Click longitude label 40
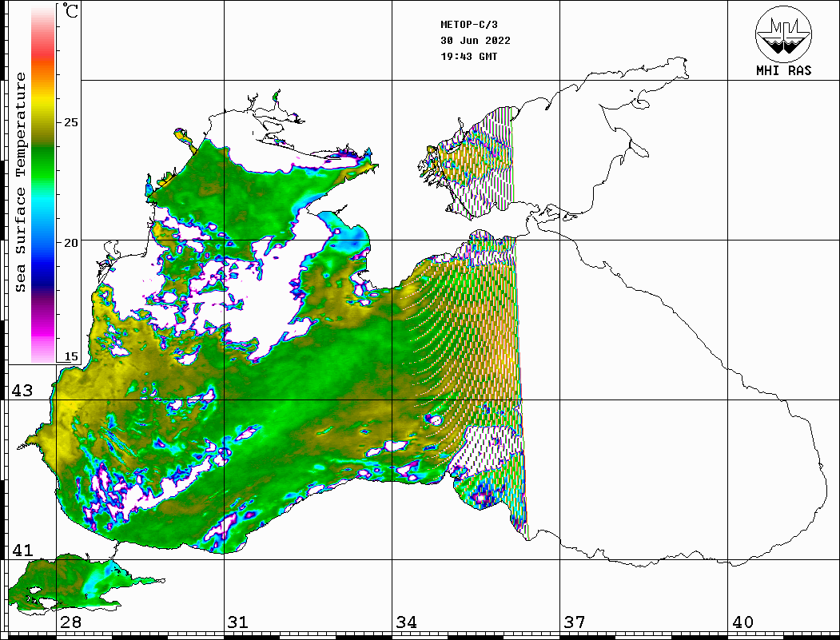The image size is (840, 640). point(742,622)
